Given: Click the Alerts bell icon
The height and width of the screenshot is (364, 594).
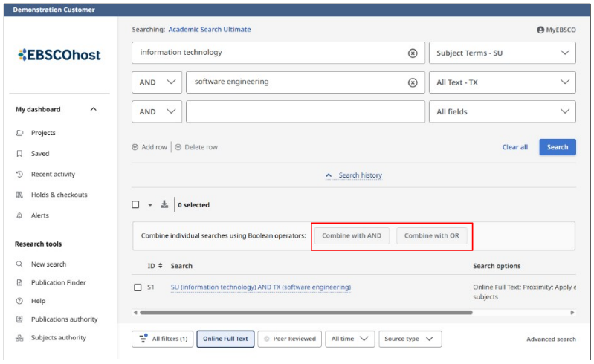Looking at the screenshot, I should (19, 215).
